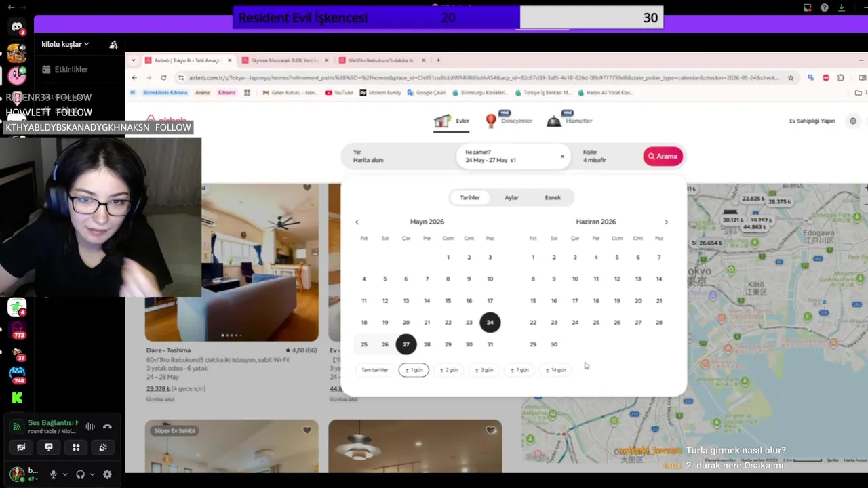
Task: Open the server with 37 notifications
Action: (x=17, y=353)
